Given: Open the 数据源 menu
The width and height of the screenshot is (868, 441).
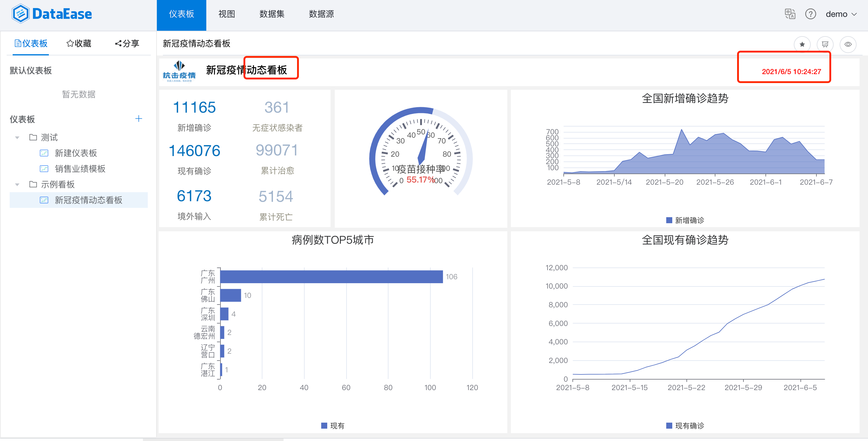Looking at the screenshot, I should 321,14.
